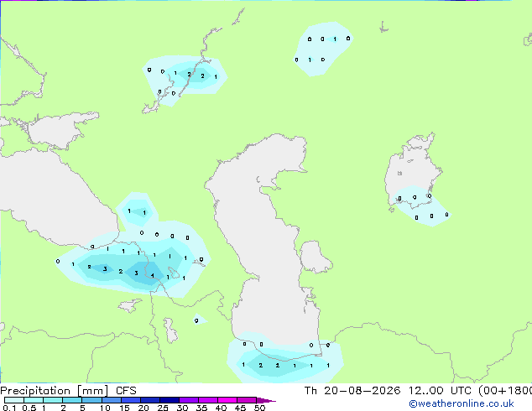
Task: Click the "40" legend scale label
Action: coord(221,408)
